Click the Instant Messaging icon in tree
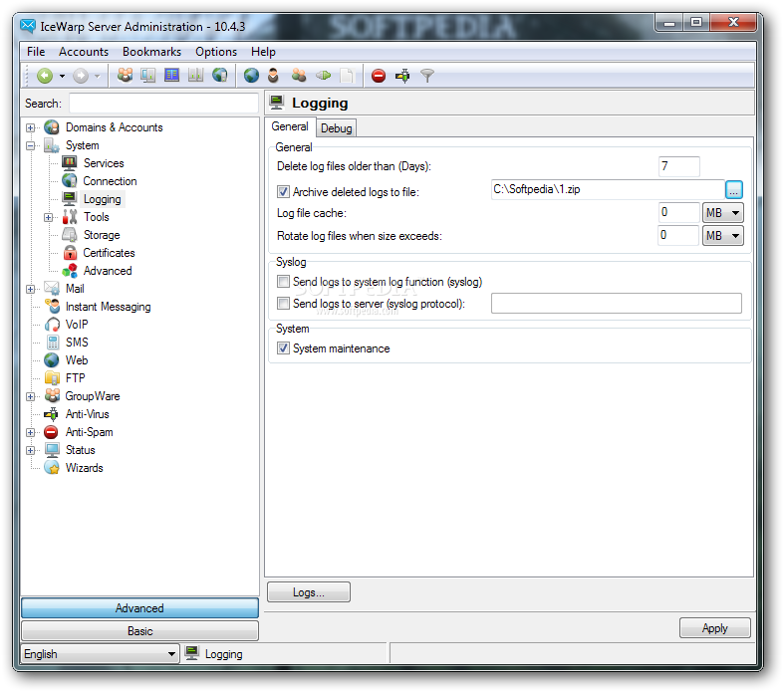The image size is (784, 692). pyautogui.click(x=52, y=307)
